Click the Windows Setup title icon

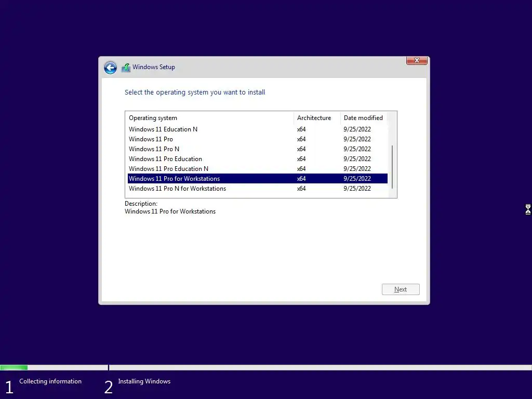pyautogui.click(x=126, y=67)
